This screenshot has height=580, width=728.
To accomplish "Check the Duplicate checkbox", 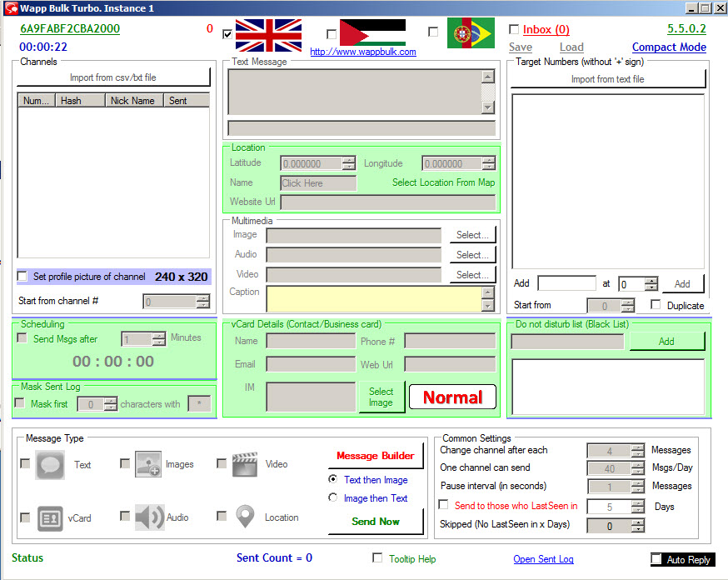I will (656, 305).
